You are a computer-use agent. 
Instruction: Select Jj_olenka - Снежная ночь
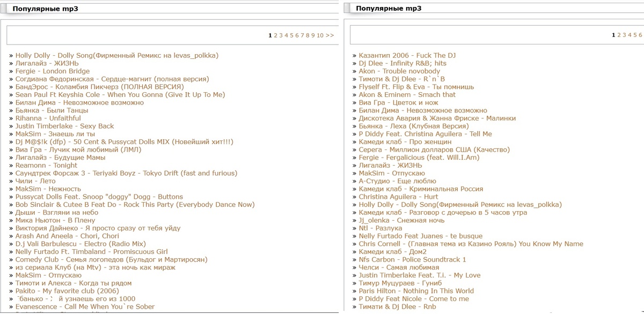402,220
